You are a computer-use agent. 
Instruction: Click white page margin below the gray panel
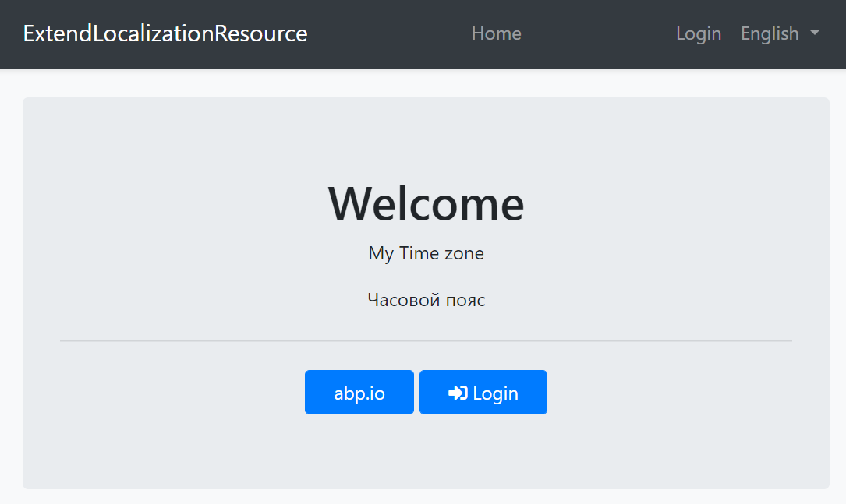click(426, 497)
